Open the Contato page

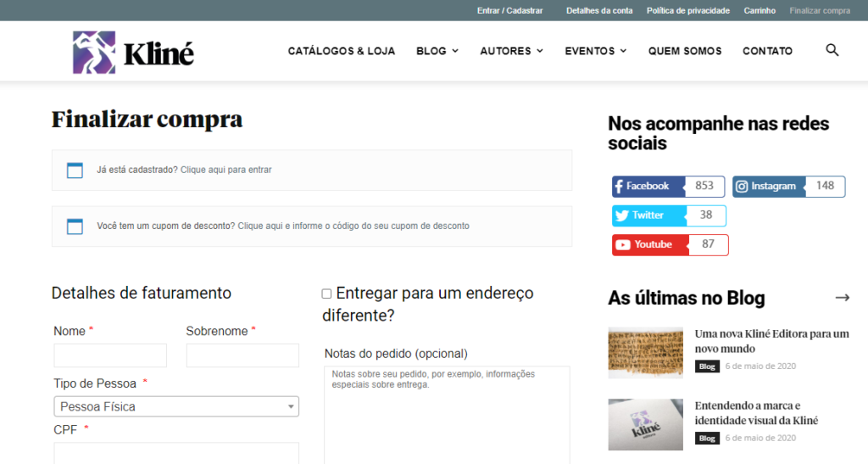coord(767,51)
